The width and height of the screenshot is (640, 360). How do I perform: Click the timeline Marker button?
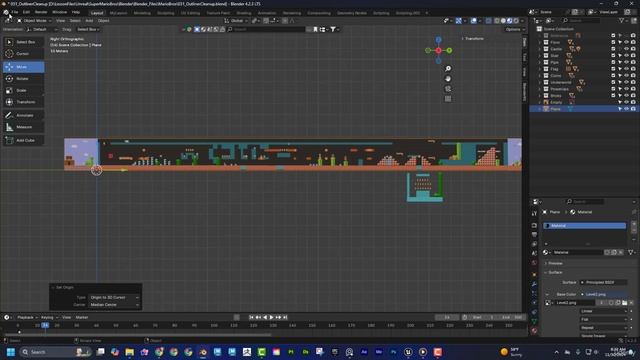pos(82,318)
